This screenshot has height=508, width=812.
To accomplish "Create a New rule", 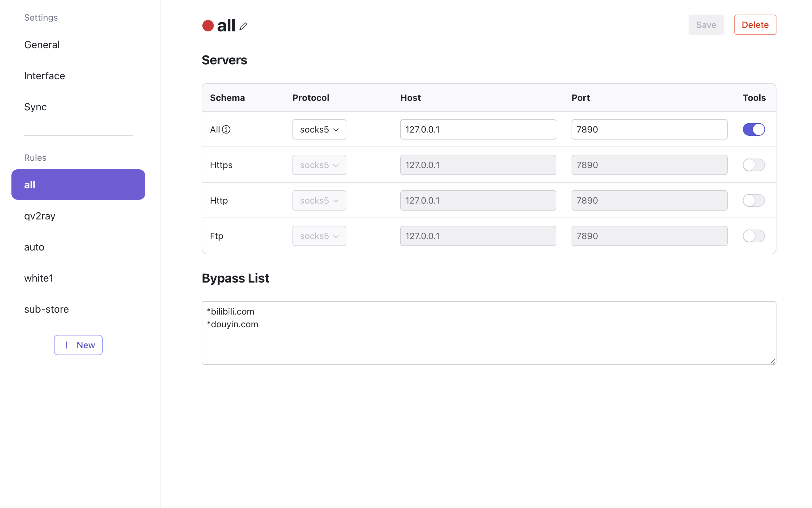I will click(78, 345).
